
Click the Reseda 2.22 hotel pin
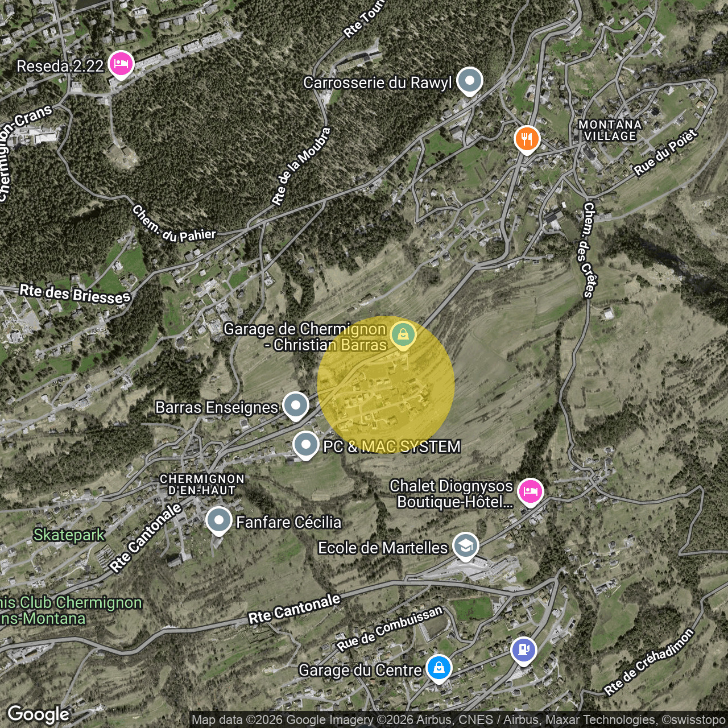point(121,64)
